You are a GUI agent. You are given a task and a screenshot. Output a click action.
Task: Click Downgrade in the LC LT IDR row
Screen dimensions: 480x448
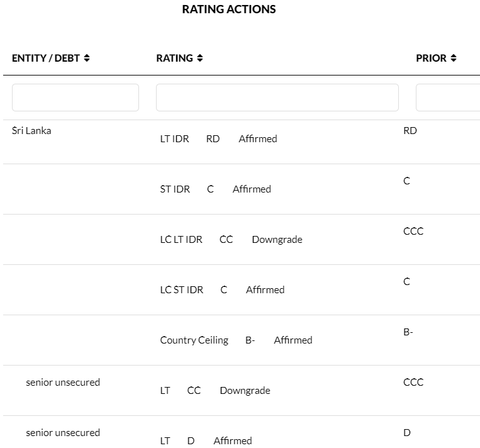277,240
